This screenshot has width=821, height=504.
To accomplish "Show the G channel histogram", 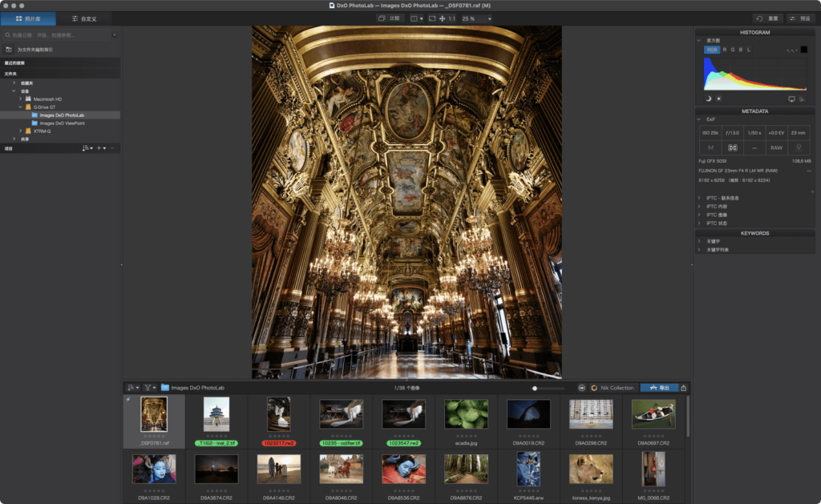I will pyautogui.click(x=733, y=50).
